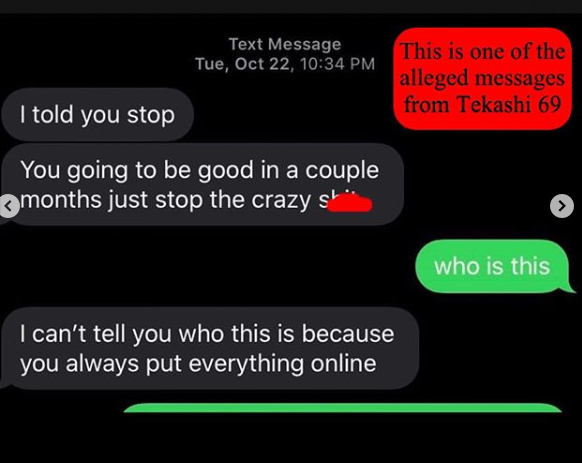Click the dark status strip along the top
This screenshot has width=582, height=463.
291,7
